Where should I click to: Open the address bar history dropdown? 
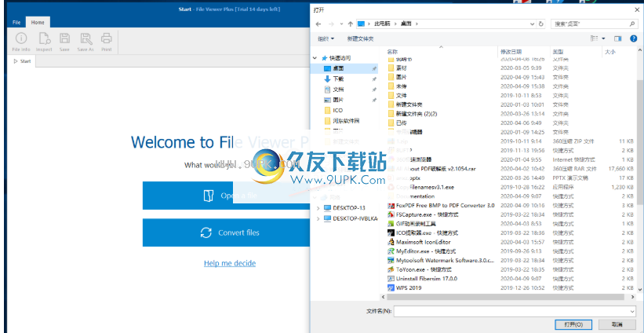point(533,24)
